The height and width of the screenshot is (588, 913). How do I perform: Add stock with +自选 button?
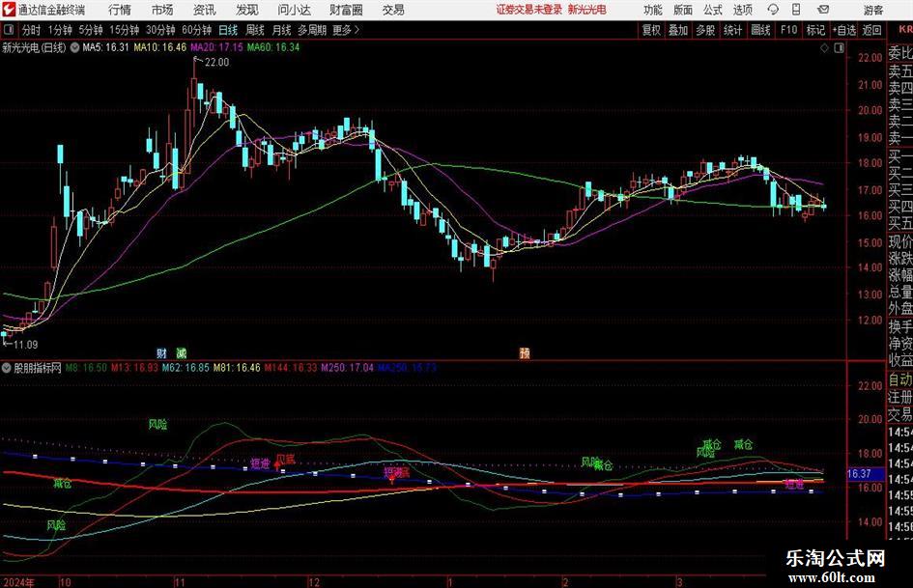pyautogui.click(x=844, y=30)
